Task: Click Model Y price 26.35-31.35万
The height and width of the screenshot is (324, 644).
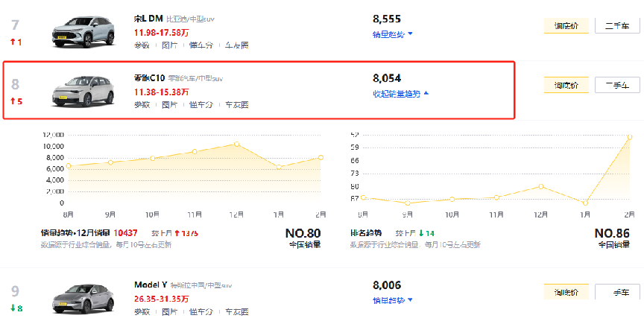Action: coord(162,299)
